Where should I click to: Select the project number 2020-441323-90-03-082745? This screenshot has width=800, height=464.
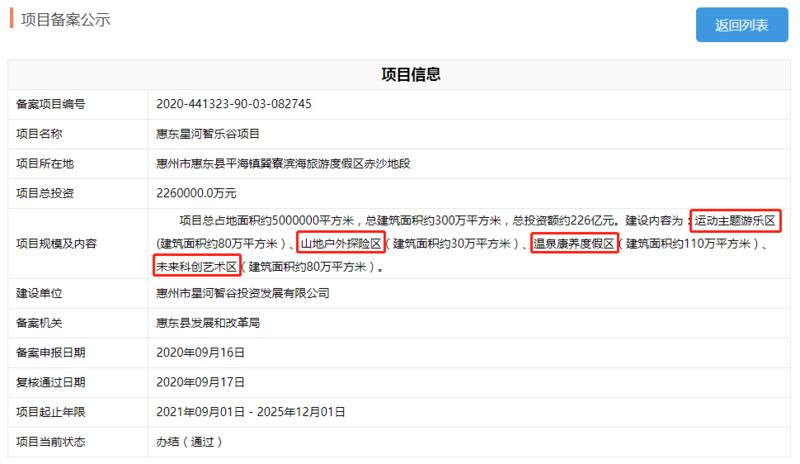point(234,104)
